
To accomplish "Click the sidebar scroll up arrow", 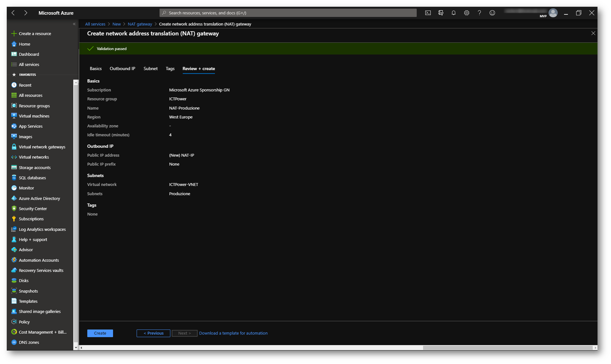I will pyautogui.click(x=76, y=83).
